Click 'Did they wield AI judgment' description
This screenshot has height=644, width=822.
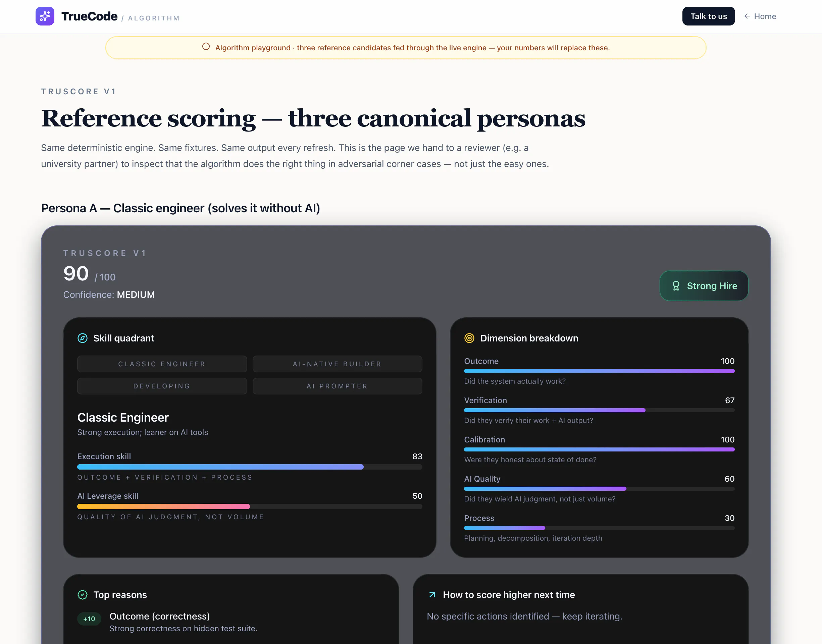[x=540, y=499]
